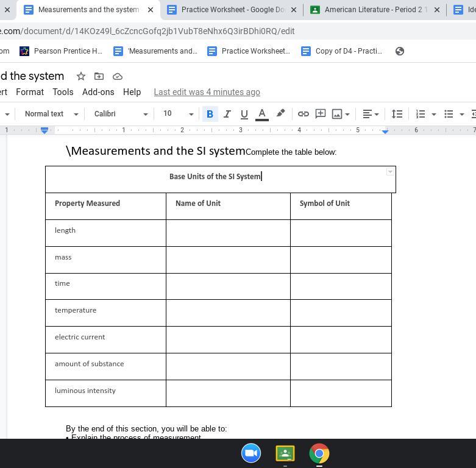Click the Name of Unit cell for temperature
The width and height of the screenshot is (476, 468).
click(228, 313)
